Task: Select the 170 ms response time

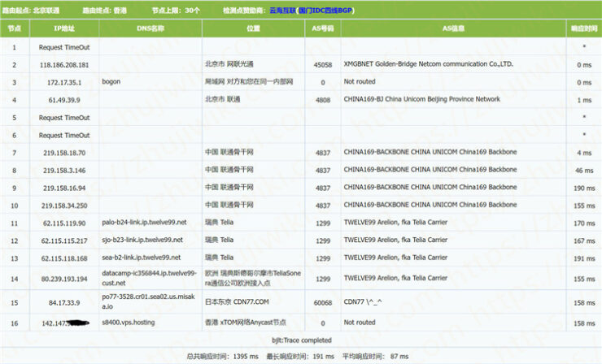Action: pos(584,223)
